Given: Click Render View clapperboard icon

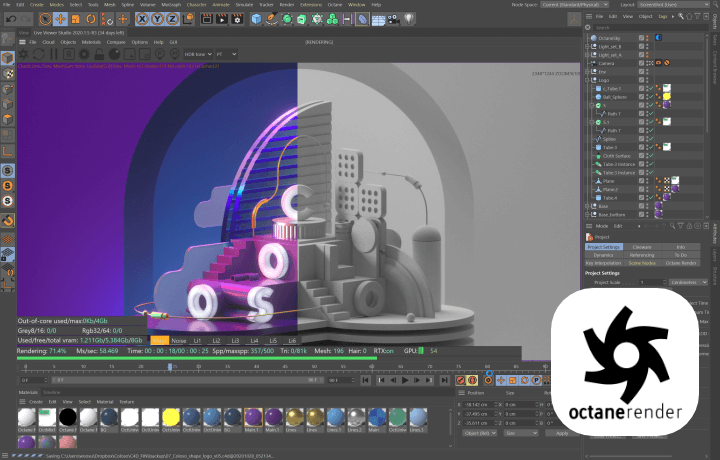Looking at the screenshot, I should point(207,19).
